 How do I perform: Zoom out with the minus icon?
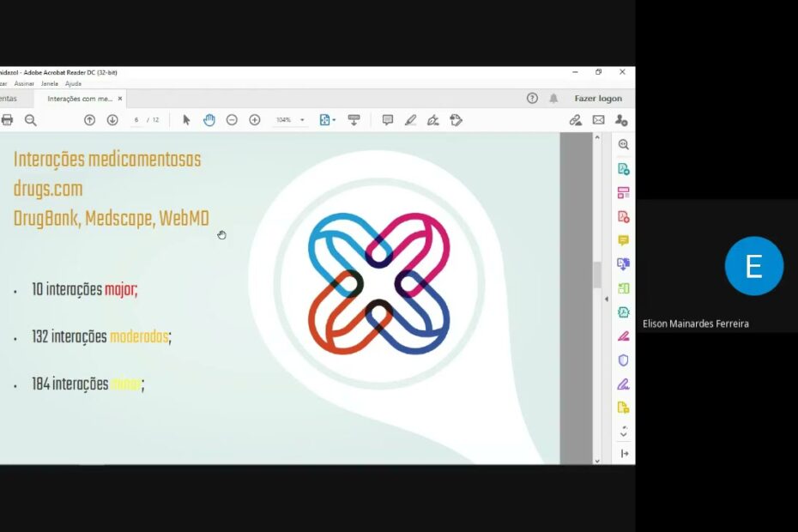[232, 120]
